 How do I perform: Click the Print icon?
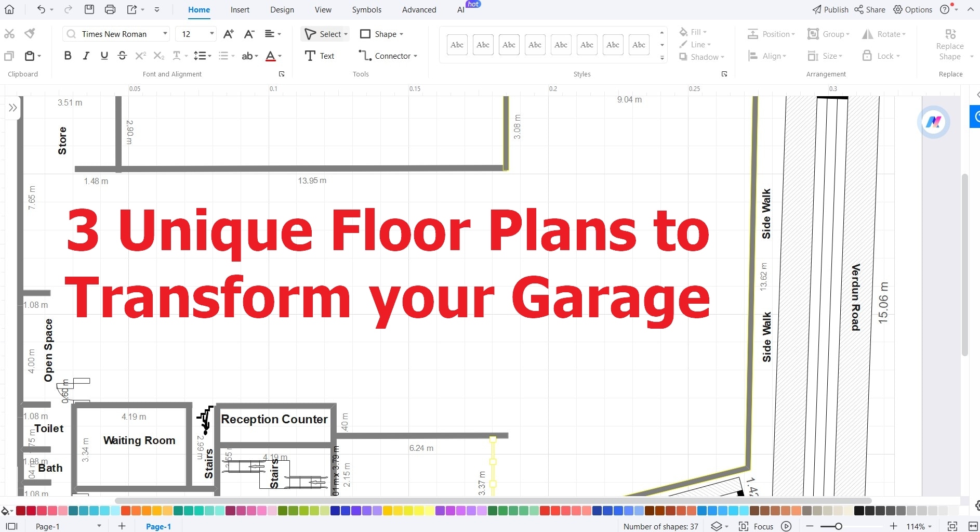110,9
